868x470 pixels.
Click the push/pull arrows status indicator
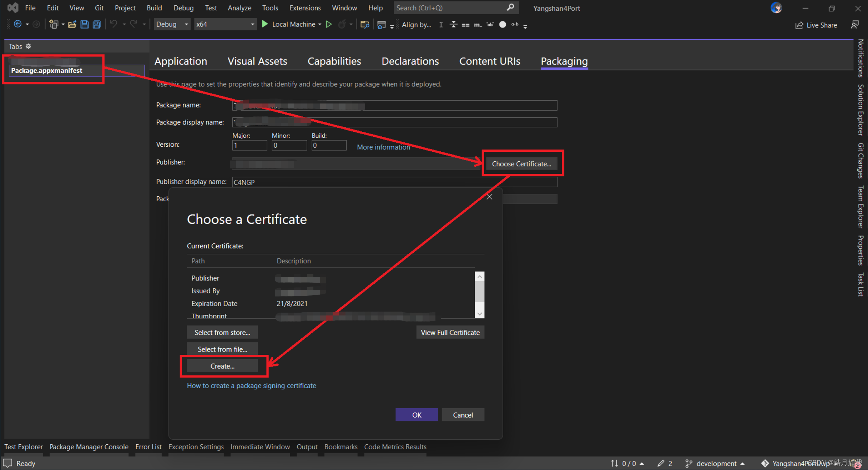coord(627,463)
